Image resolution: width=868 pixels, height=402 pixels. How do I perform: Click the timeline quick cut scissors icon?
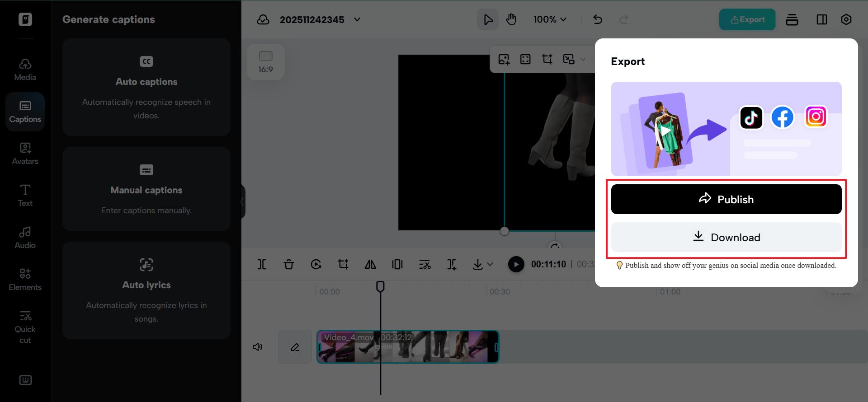click(425, 264)
